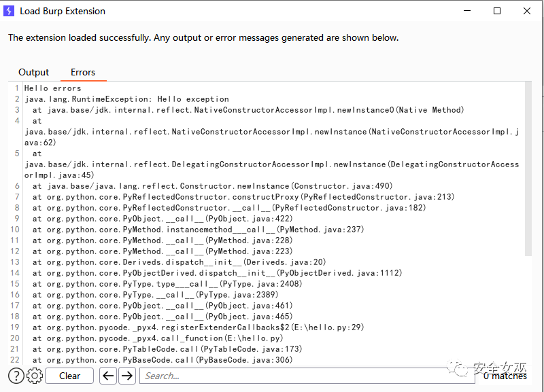Click the help question mark icon

[x=16, y=376]
